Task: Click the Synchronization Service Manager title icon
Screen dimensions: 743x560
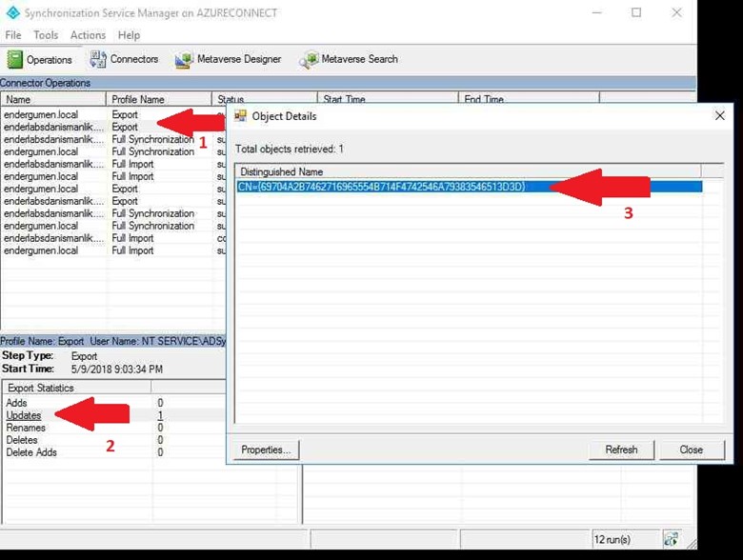Action: 12,13
